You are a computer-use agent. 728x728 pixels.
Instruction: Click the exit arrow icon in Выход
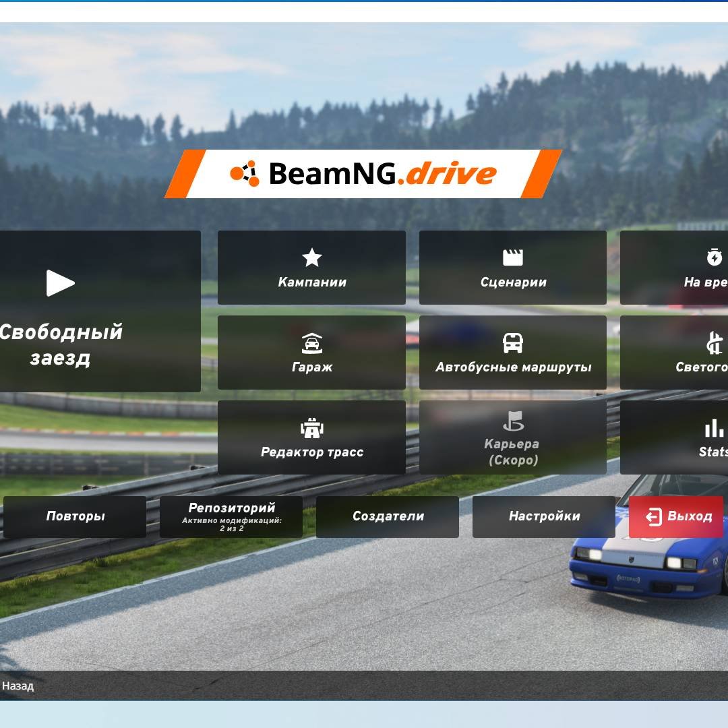tap(654, 516)
